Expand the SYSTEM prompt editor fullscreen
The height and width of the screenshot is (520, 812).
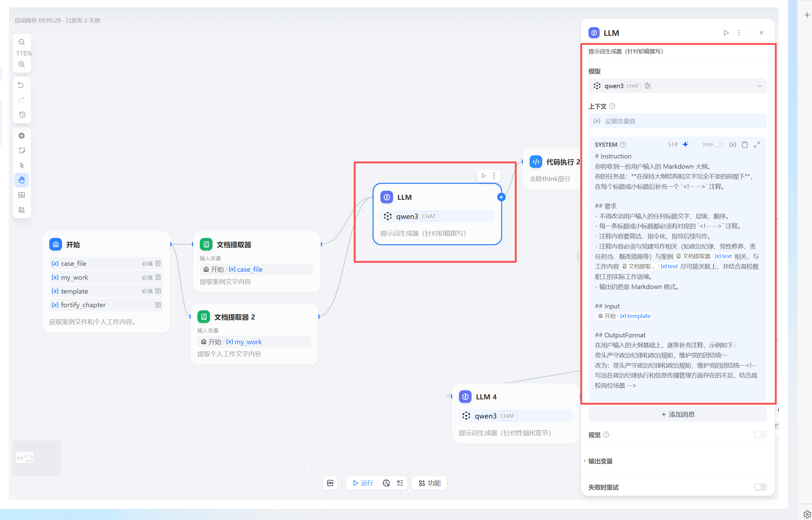[757, 145]
